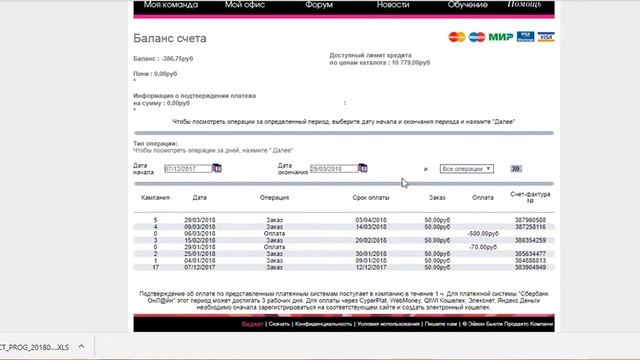
Task: Click the credit limit 10 779,00руб text
Action: pos(411,63)
